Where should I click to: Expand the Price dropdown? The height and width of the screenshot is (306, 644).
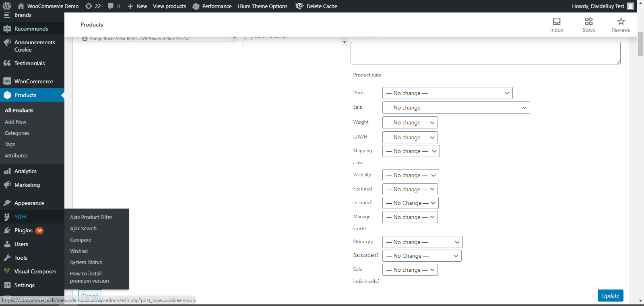tap(447, 93)
